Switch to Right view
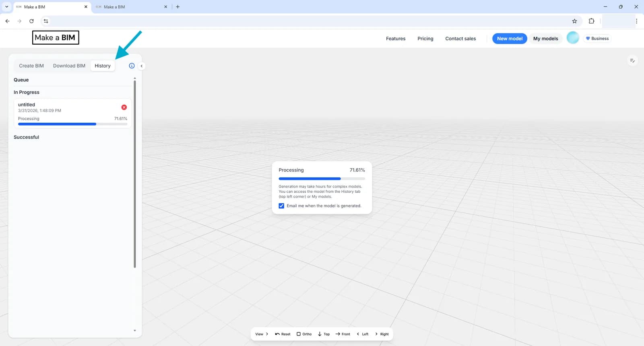Viewport: 644px width, 346px height. coord(382,334)
